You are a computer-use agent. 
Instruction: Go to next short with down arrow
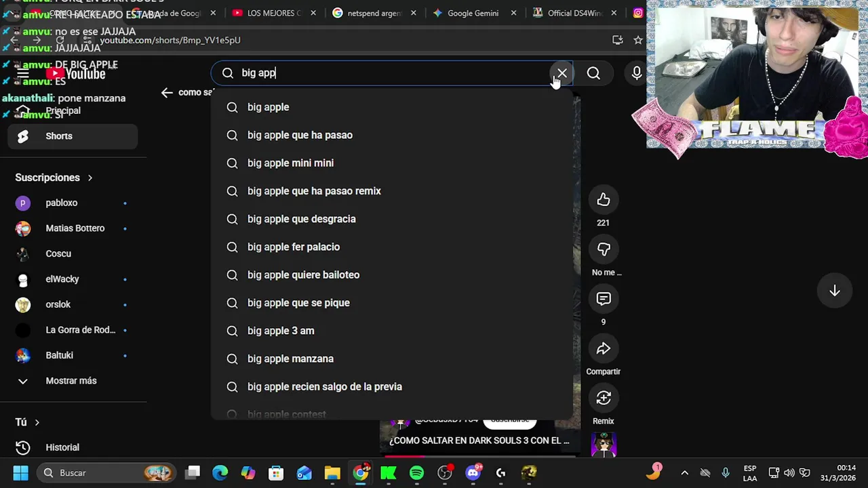[835, 291]
